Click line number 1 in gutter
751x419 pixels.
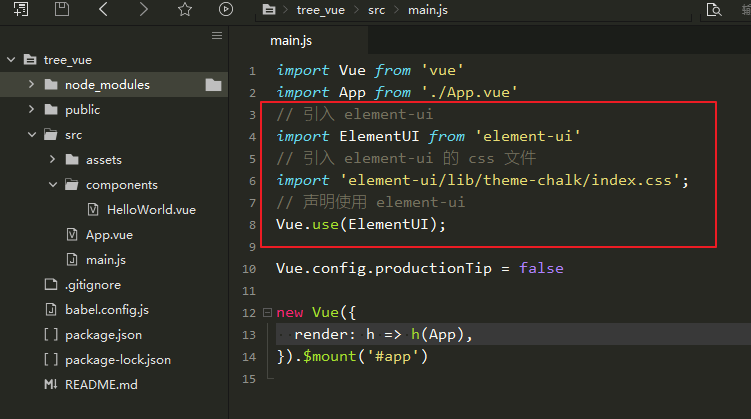(252, 71)
